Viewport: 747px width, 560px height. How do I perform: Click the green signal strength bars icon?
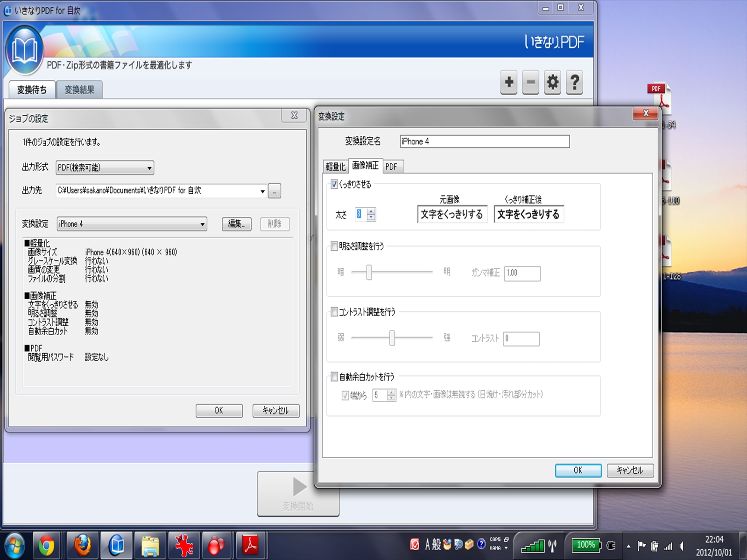pyautogui.click(x=533, y=546)
